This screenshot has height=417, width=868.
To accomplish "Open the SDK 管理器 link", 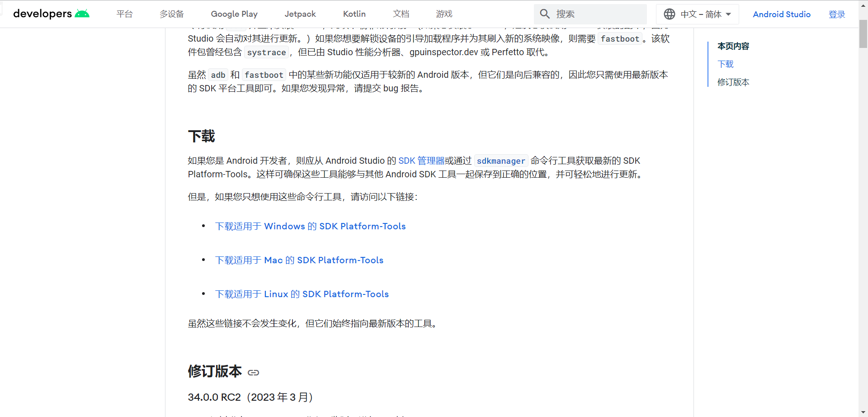I will click(421, 161).
